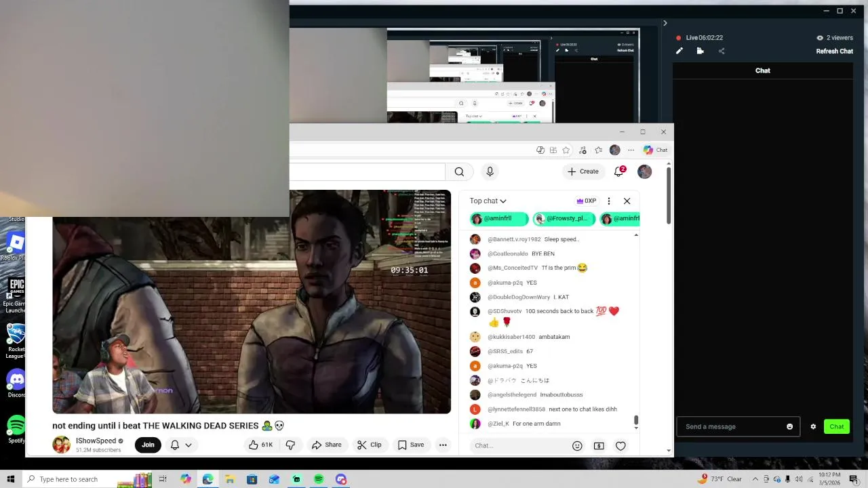Click the IShowSpeed channel avatar
The image size is (868, 488).
click(x=61, y=445)
